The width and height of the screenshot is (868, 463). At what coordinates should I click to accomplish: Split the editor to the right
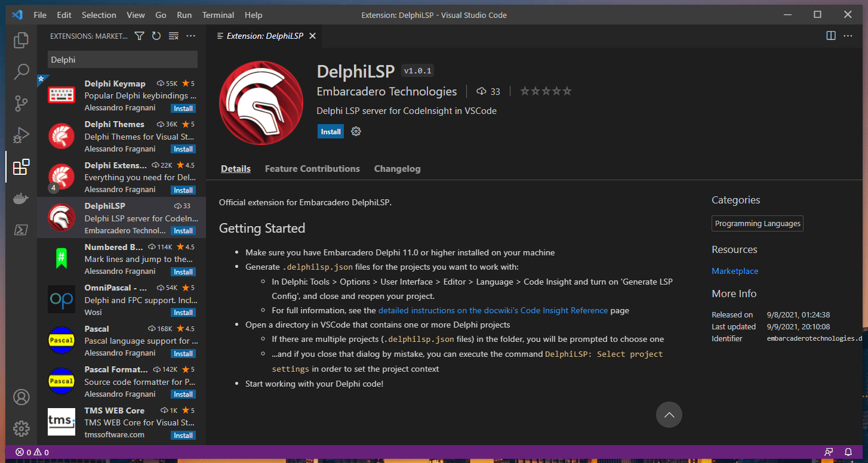coord(831,36)
